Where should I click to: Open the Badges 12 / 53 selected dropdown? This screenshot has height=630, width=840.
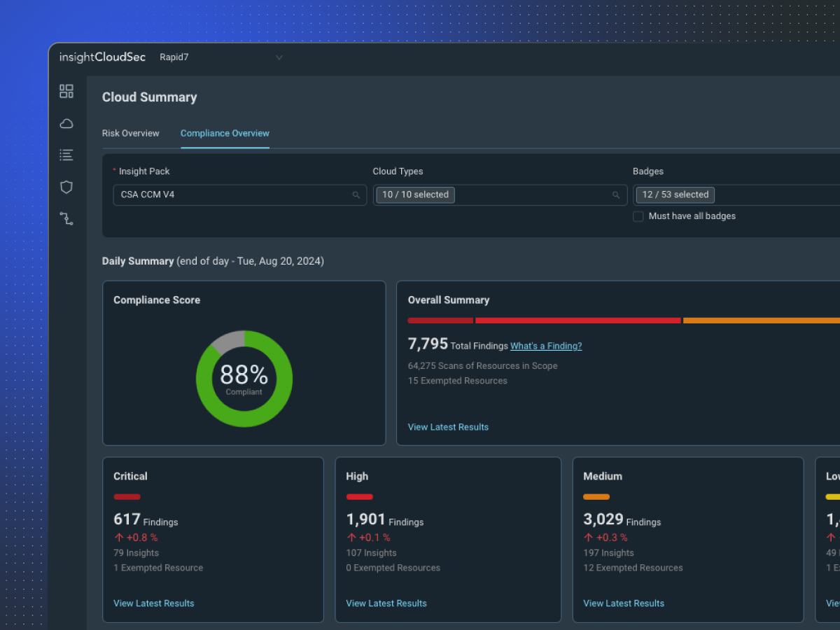pyautogui.click(x=735, y=195)
